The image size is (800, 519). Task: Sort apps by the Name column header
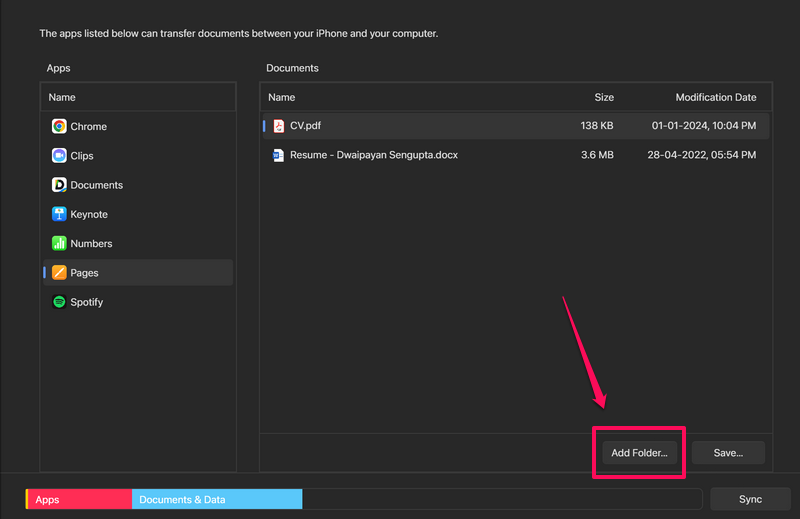point(62,97)
